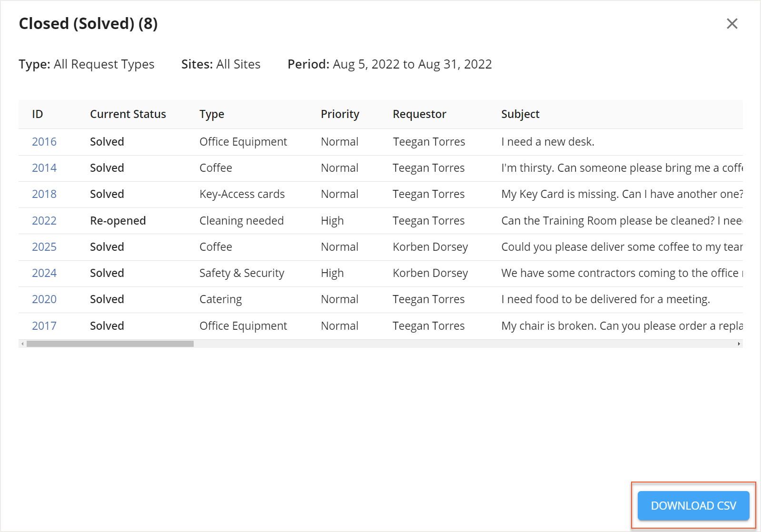Click Solved status in row 2020
The image size is (761, 532).
coord(107,299)
